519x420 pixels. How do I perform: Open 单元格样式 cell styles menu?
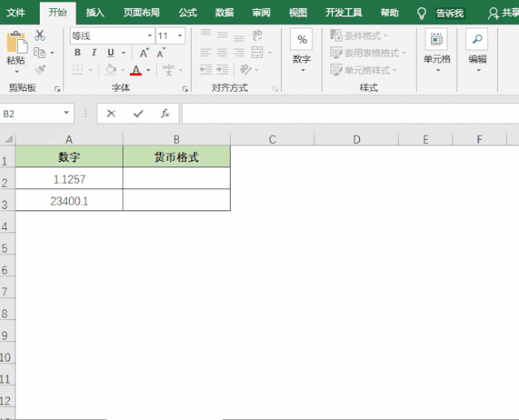click(x=364, y=70)
